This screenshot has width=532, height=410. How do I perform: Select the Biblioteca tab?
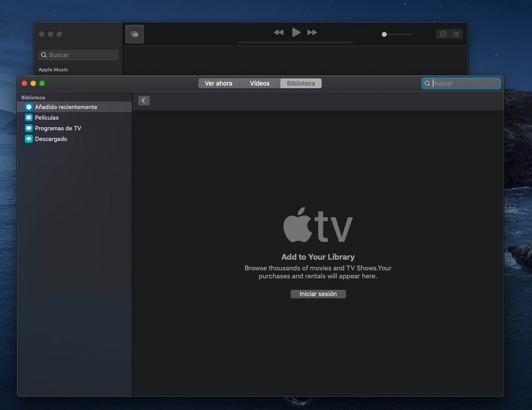[301, 83]
